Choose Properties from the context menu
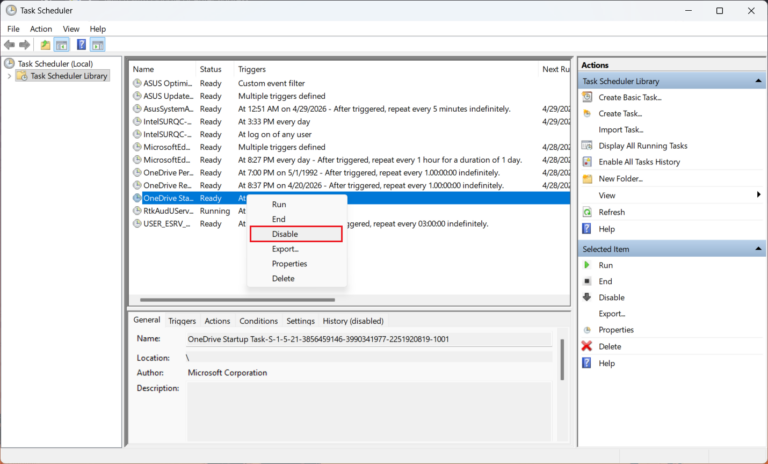 click(x=297, y=264)
